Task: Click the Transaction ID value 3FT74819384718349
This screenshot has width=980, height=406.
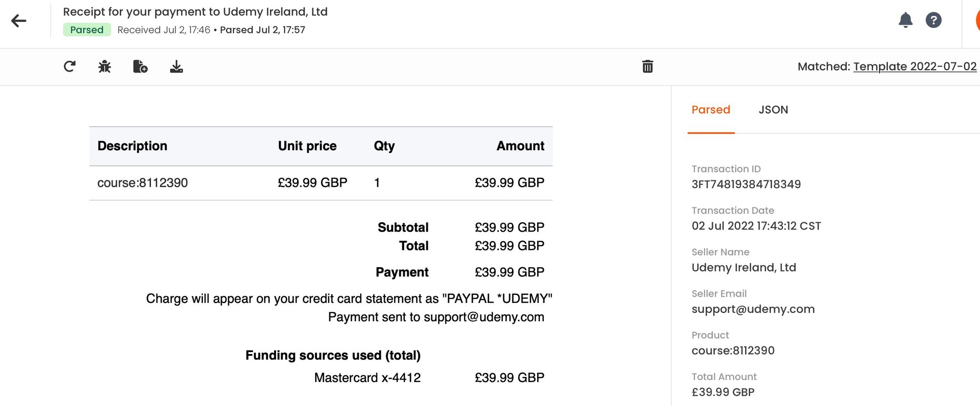Action: (746, 184)
